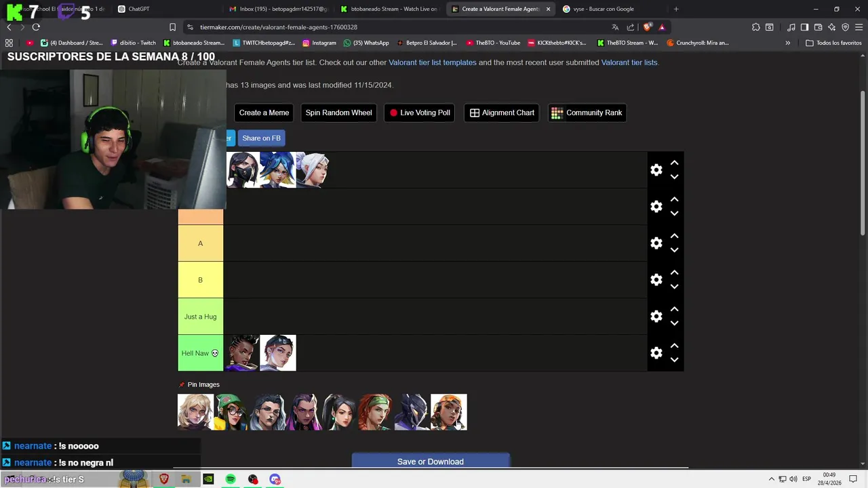Open Todos los favoritos folder

833,43
